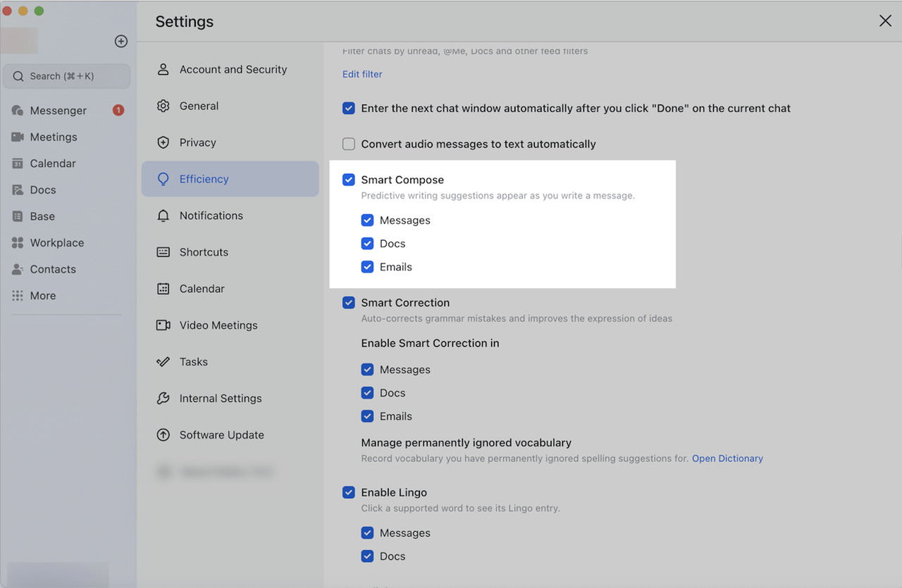Select the Shortcuts settings tab
Screen dimensions: 902x588
tap(204, 252)
